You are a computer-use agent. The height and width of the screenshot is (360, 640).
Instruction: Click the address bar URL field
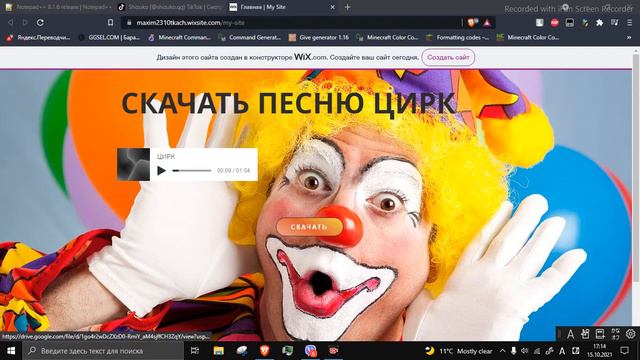[292, 23]
